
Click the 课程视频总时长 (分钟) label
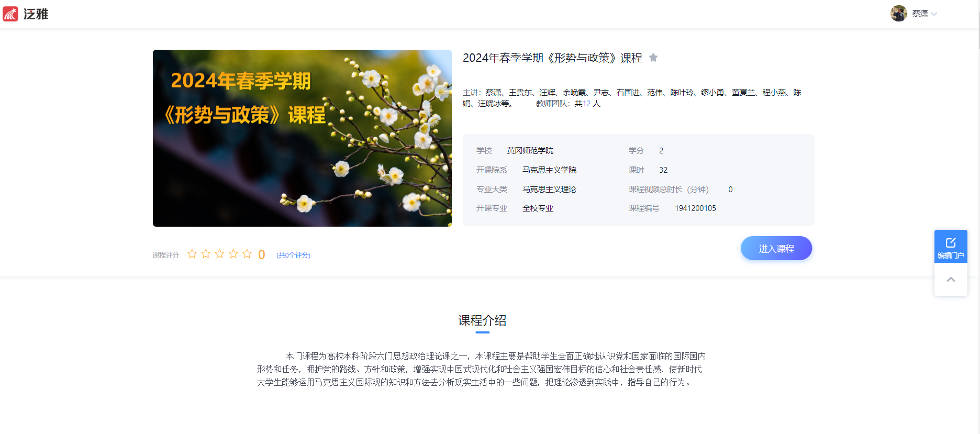669,190
